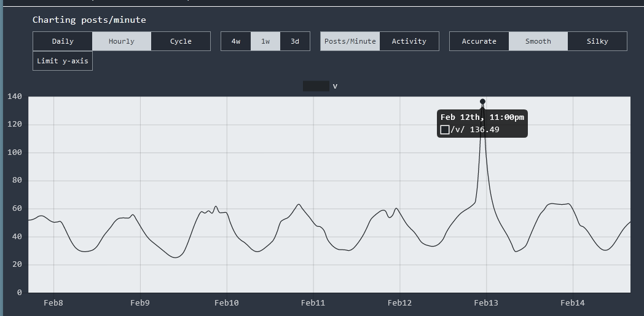Show Posts/Minute metric
Viewport: 644px width, 316px height.
point(350,41)
